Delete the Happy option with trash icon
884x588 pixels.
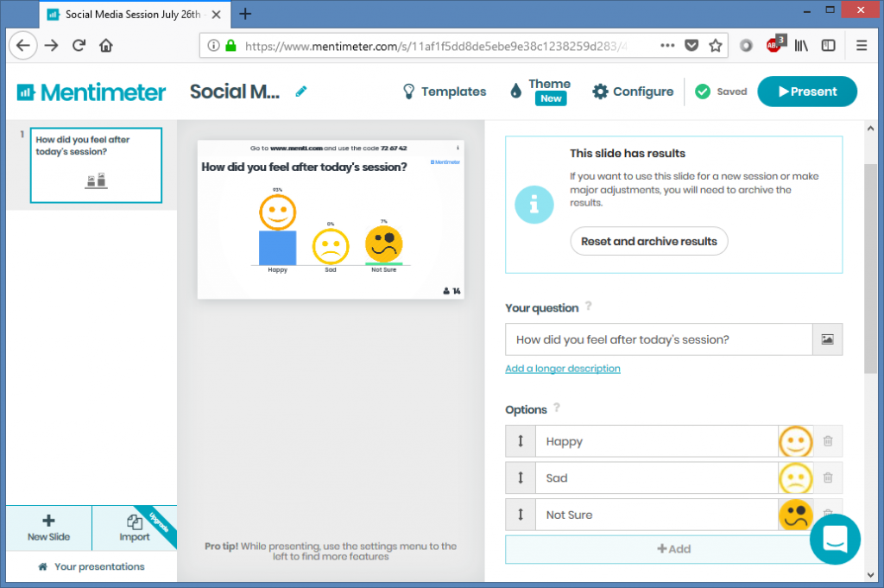pyautogui.click(x=828, y=441)
